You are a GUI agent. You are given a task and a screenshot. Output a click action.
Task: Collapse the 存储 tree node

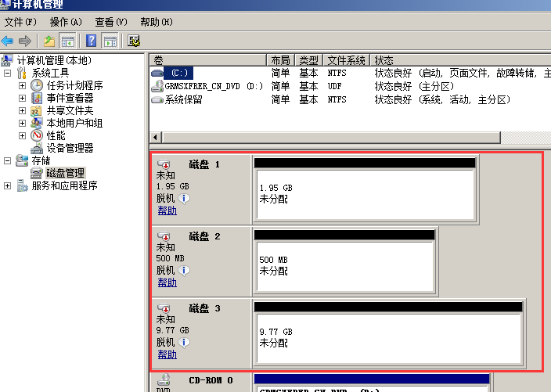[7, 161]
